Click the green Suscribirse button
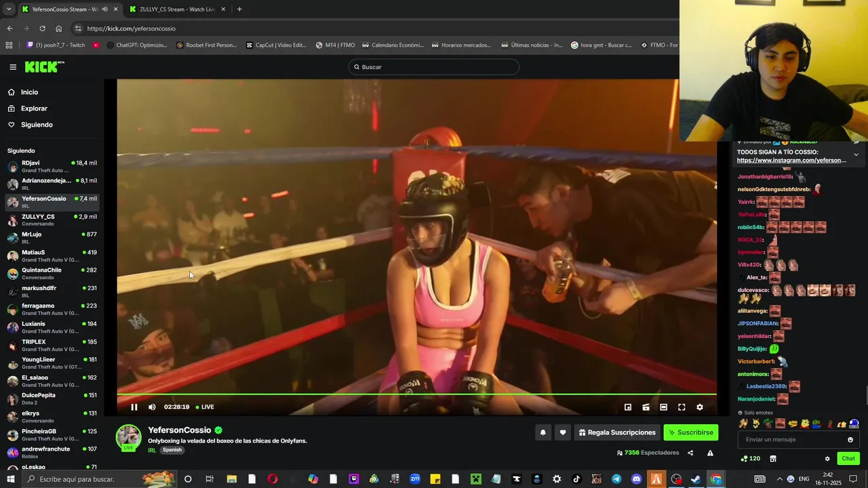Screen dimensions: 868x488 [x=690, y=432]
